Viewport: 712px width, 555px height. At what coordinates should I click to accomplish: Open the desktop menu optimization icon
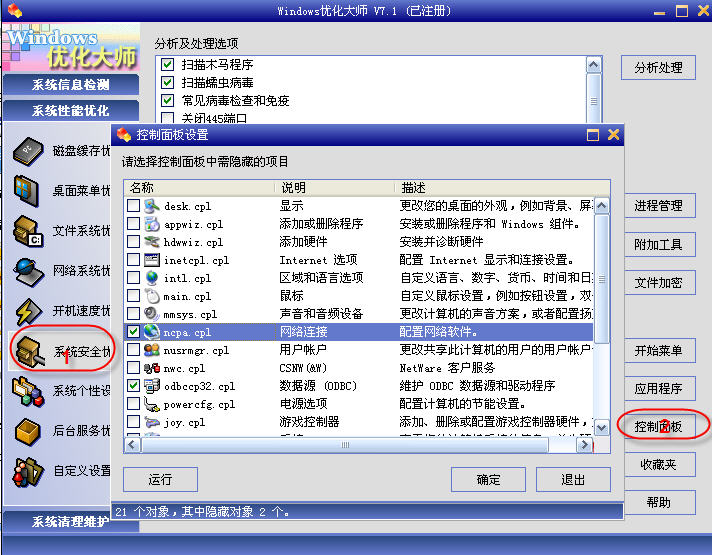click(x=26, y=191)
